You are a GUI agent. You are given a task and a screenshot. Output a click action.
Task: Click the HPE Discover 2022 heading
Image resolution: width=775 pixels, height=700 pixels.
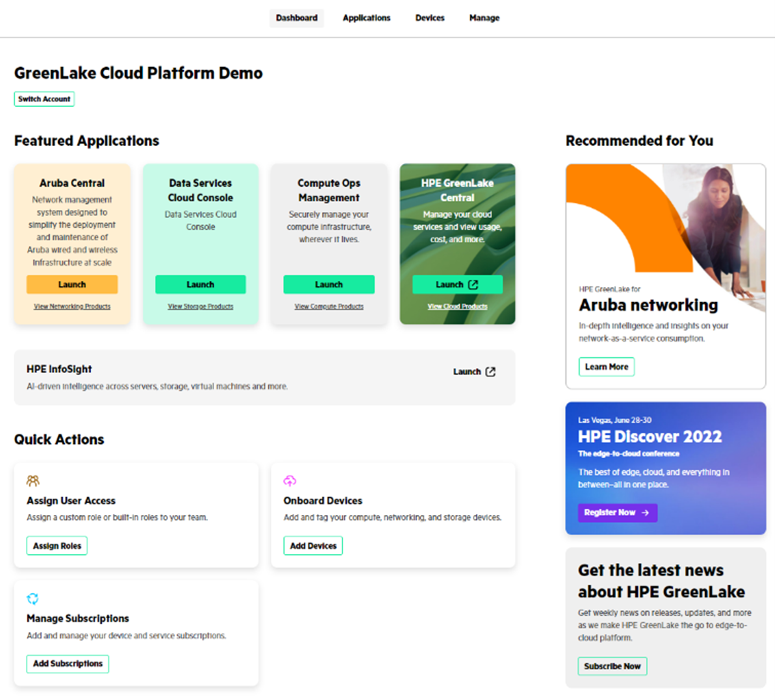click(x=650, y=437)
